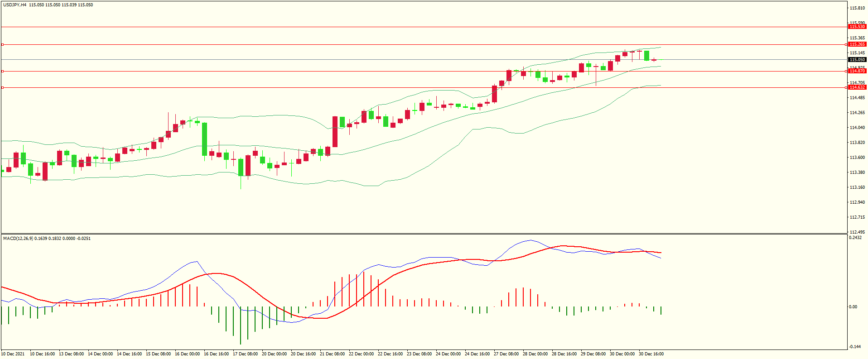Click left handle of the 114.632 line
This screenshot has width=868, height=359.
pyautogui.click(x=3, y=87)
